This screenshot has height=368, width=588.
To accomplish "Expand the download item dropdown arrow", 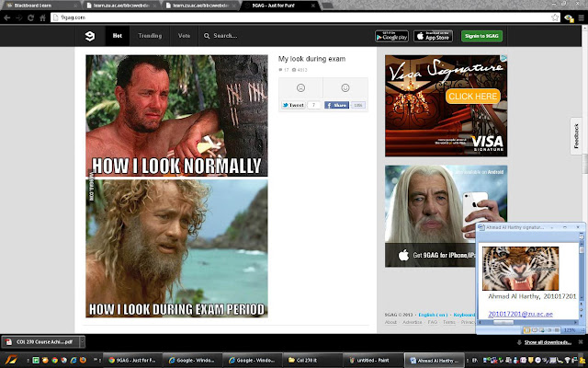I will [82, 342].
